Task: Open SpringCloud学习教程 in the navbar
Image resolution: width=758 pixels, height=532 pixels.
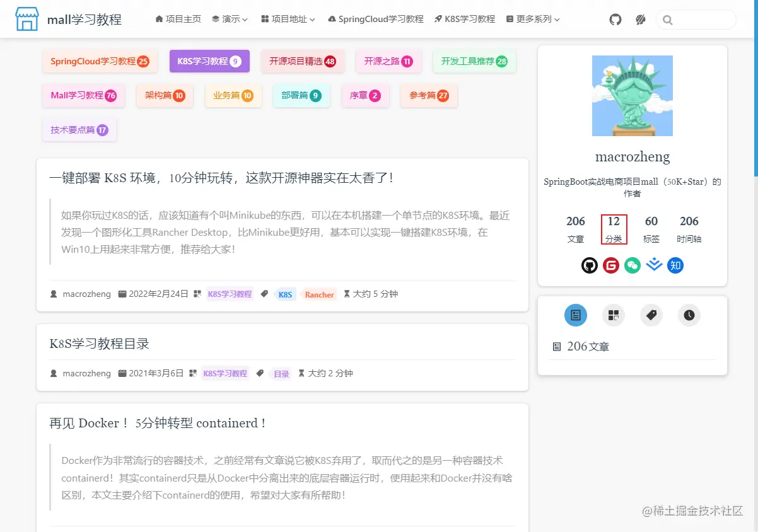Action: click(x=376, y=20)
